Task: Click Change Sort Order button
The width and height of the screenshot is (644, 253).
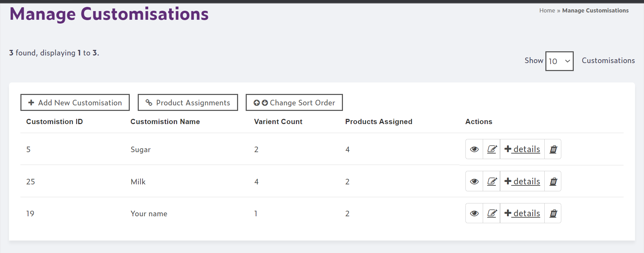Action: [294, 103]
